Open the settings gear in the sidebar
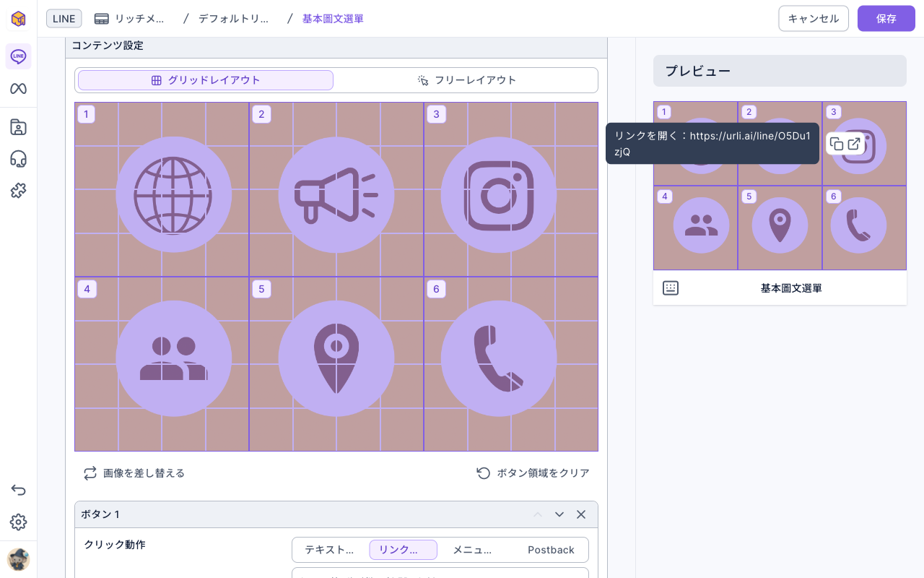This screenshot has width=924, height=578. [18, 522]
